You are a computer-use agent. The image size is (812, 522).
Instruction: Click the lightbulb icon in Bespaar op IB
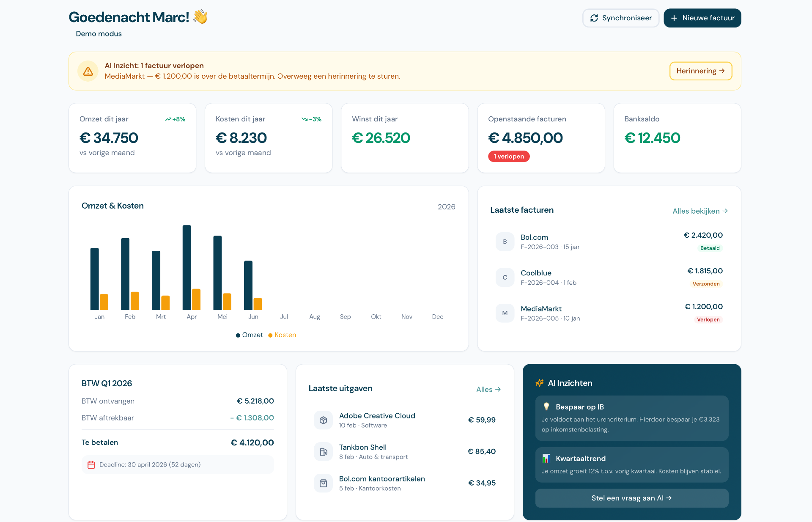coord(546,407)
